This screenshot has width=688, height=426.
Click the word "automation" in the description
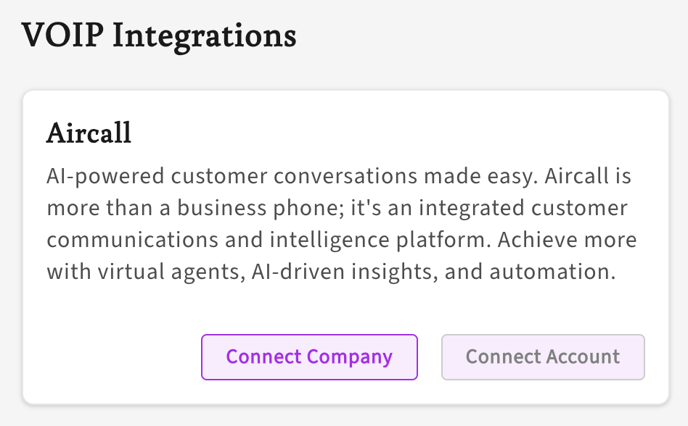point(554,273)
